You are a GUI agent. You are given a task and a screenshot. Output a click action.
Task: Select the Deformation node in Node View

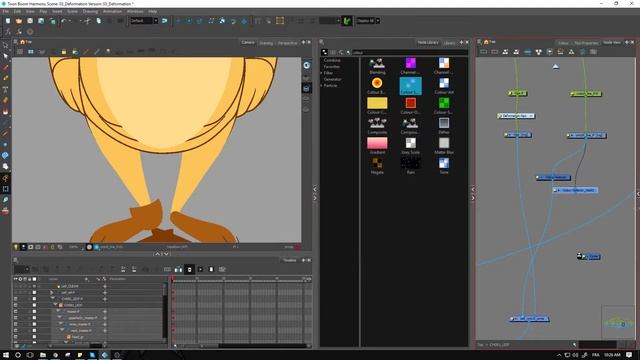[516, 116]
